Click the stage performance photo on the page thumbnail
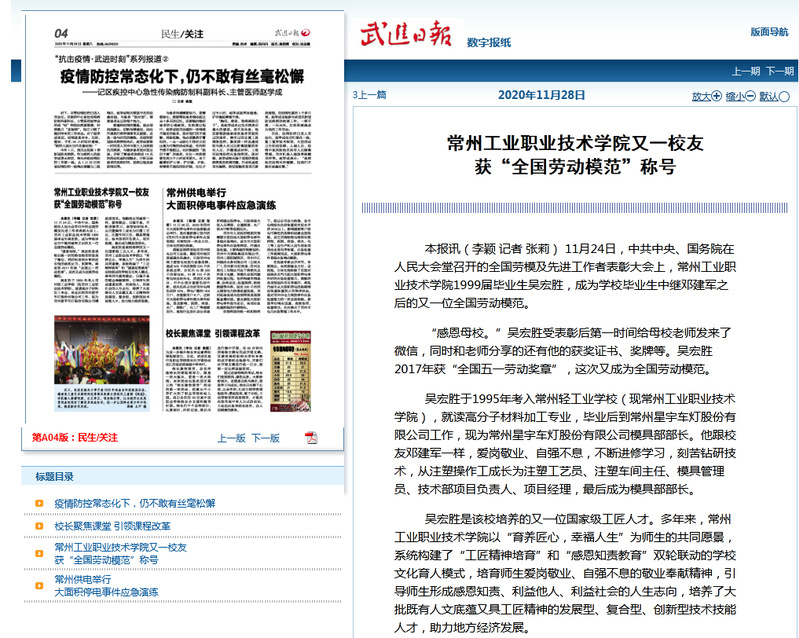 [102, 350]
